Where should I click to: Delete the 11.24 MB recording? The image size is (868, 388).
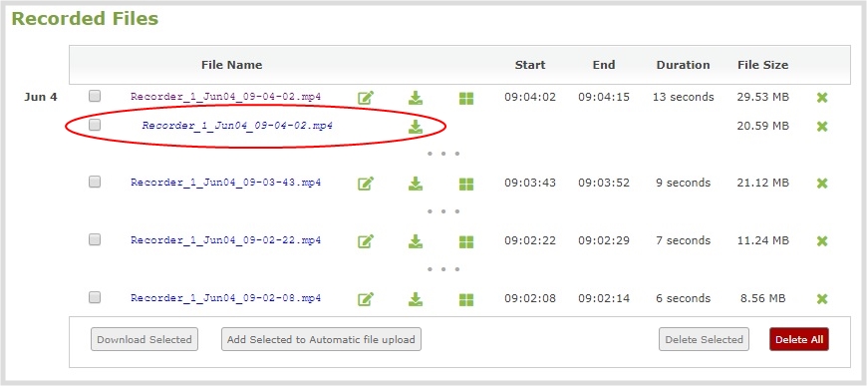point(822,241)
